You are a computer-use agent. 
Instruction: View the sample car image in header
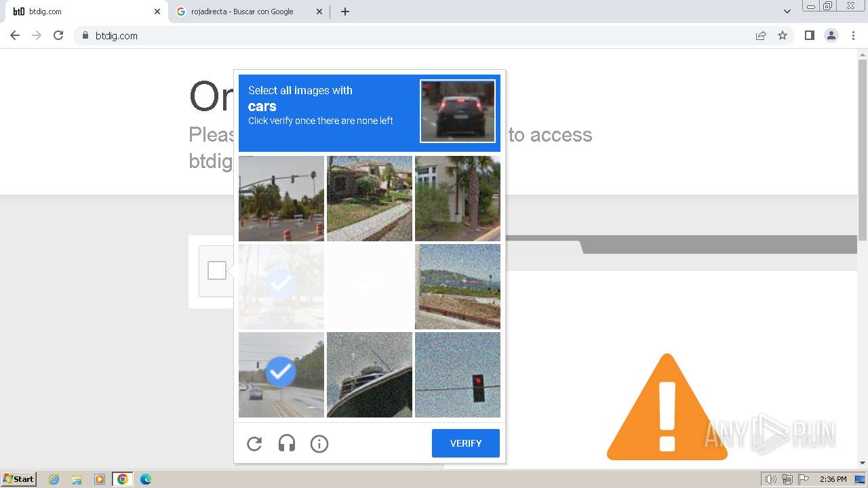(x=458, y=111)
